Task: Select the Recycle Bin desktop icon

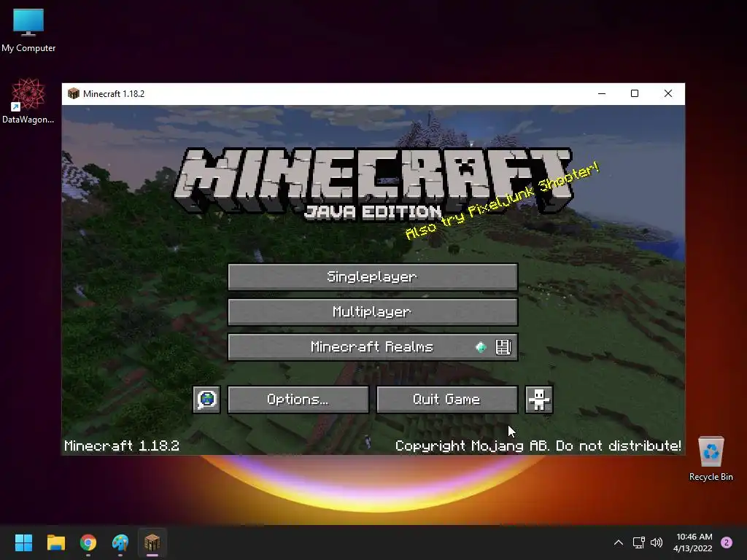Action: pos(711,459)
